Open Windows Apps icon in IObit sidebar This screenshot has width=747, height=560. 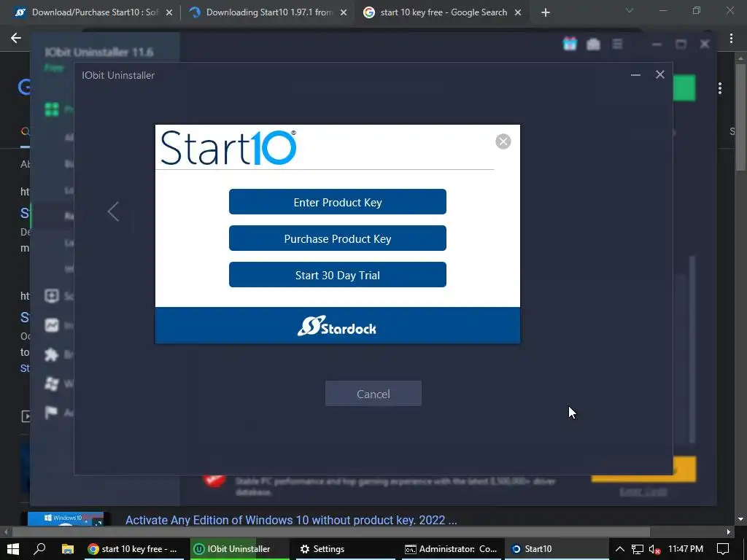52,384
